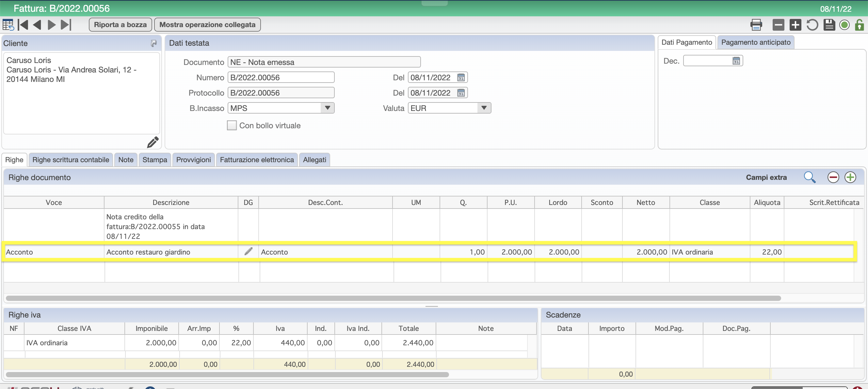868x389 pixels.
Task: Search rows with magnifier icon
Action: [809, 177]
